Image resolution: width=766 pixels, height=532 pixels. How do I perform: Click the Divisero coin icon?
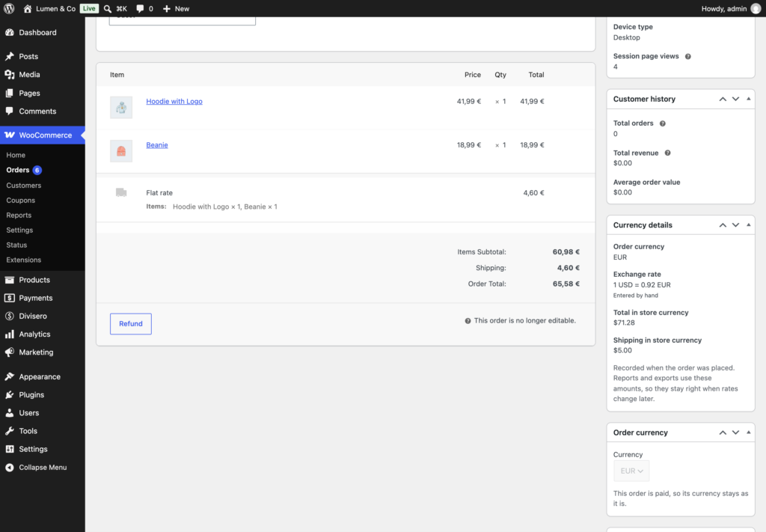pos(10,316)
